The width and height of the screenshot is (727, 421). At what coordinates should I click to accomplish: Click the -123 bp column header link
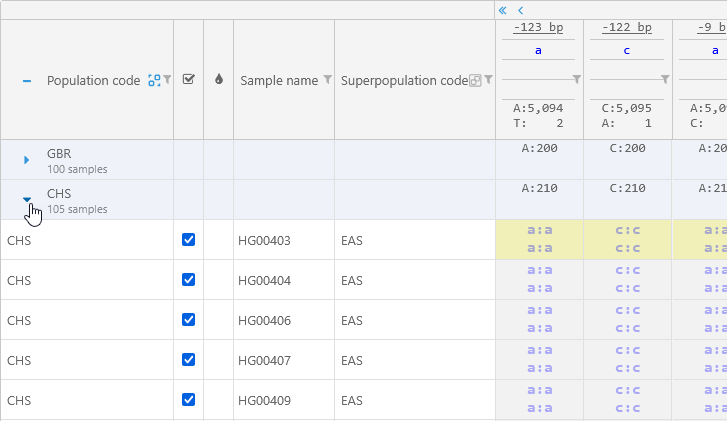pyautogui.click(x=538, y=27)
